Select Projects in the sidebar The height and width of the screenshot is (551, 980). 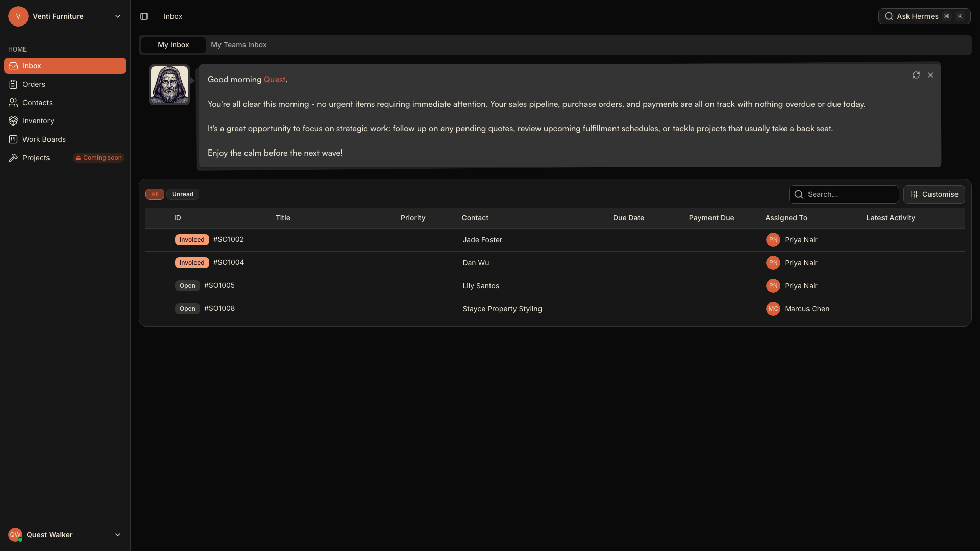(36, 158)
